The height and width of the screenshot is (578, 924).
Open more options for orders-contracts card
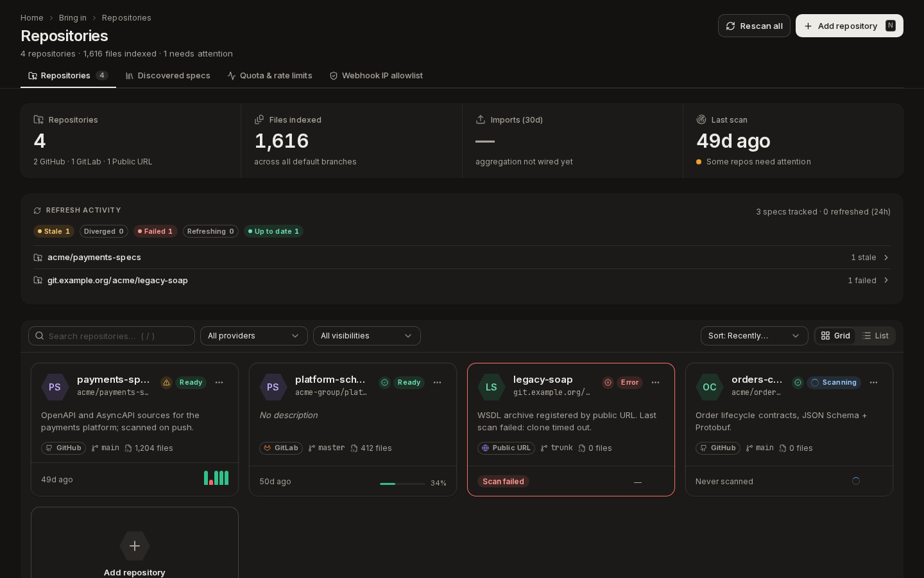coord(873,382)
